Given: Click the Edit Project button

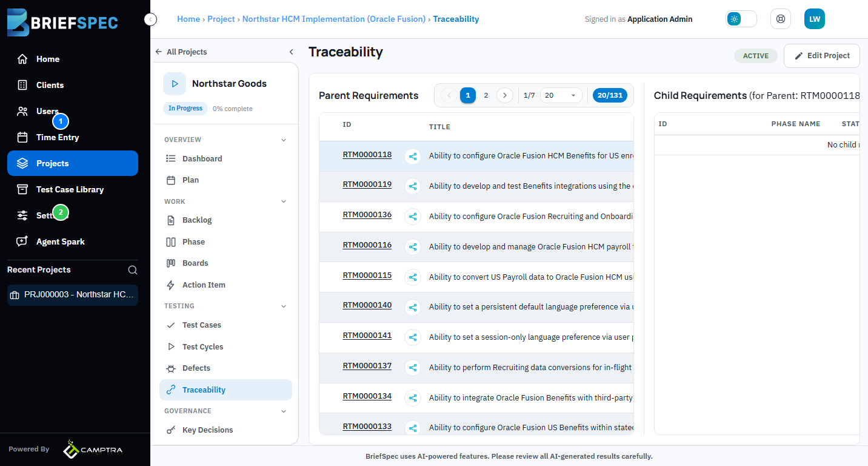Looking at the screenshot, I should pyautogui.click(x=822, y=56).
